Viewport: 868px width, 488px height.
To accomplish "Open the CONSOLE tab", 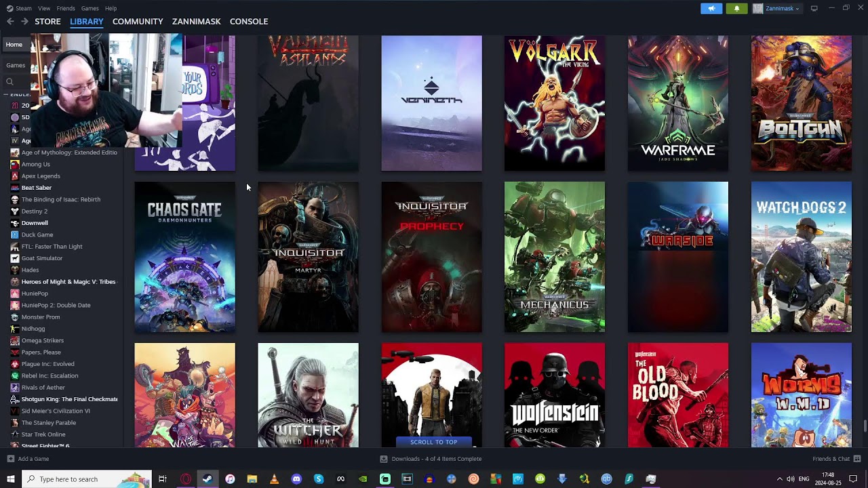I will click(249, 22).
